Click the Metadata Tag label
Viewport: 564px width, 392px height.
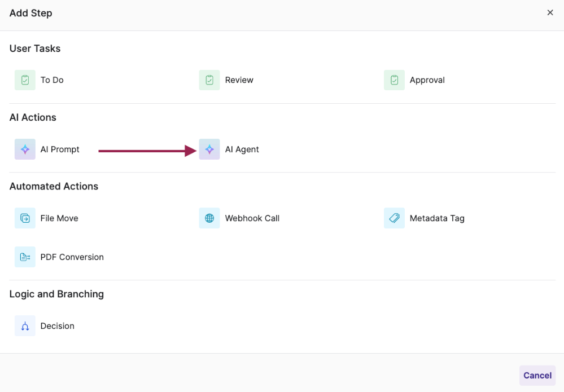coord(437,218)
